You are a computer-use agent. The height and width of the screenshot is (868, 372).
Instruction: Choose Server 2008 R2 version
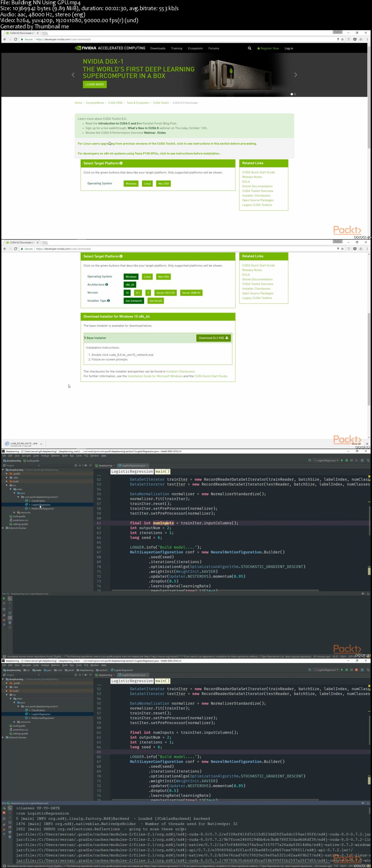click(191, 293)
